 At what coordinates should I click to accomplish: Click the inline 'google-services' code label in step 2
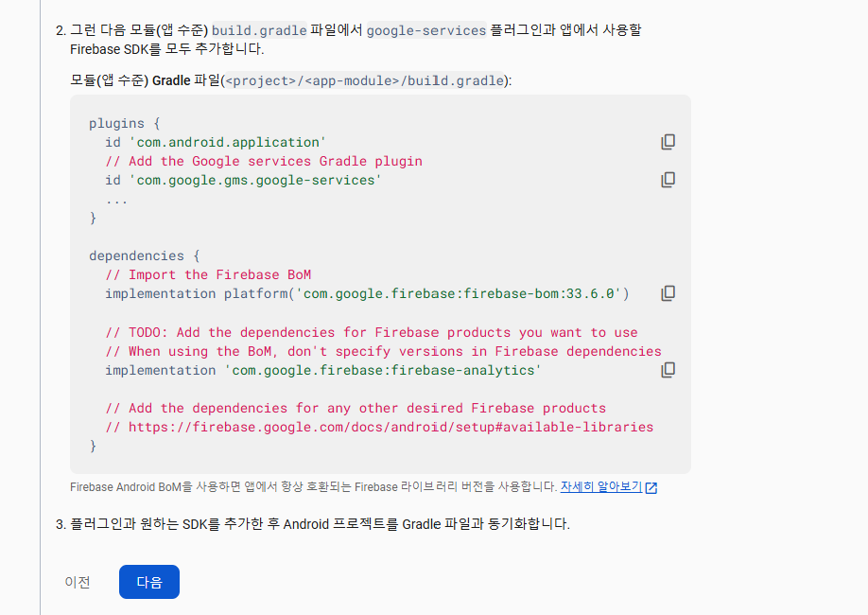(x=426, y=30)
